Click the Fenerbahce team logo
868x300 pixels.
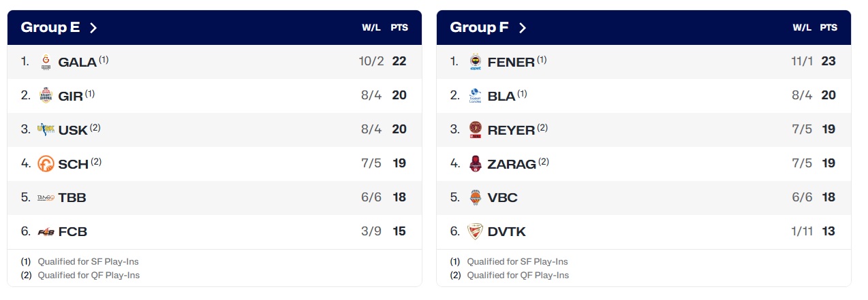[x=476, y=62]
